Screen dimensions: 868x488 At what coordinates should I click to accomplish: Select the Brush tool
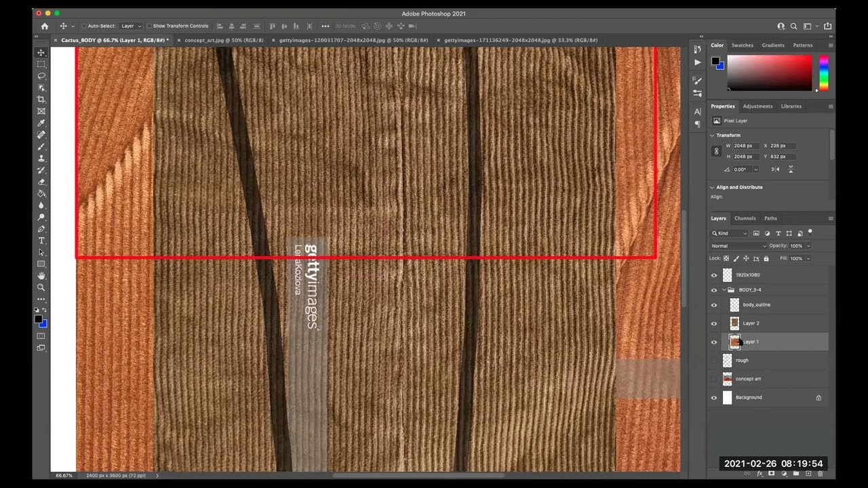pos(41,146)
